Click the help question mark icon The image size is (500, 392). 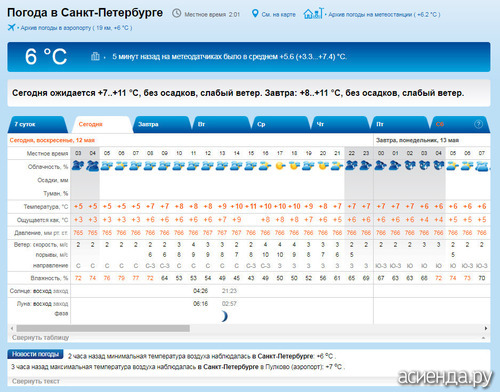[x=478, y=124]
